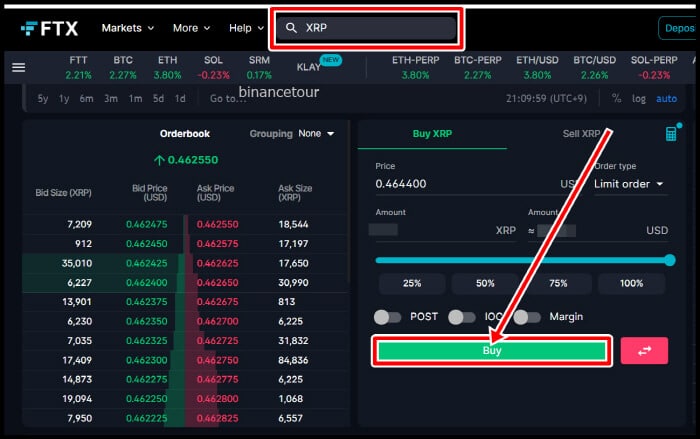The width and height of the screenshot is (700, 439).
Task: Switch to the Buy XRP tab
Action: click(x=432, y=134)
